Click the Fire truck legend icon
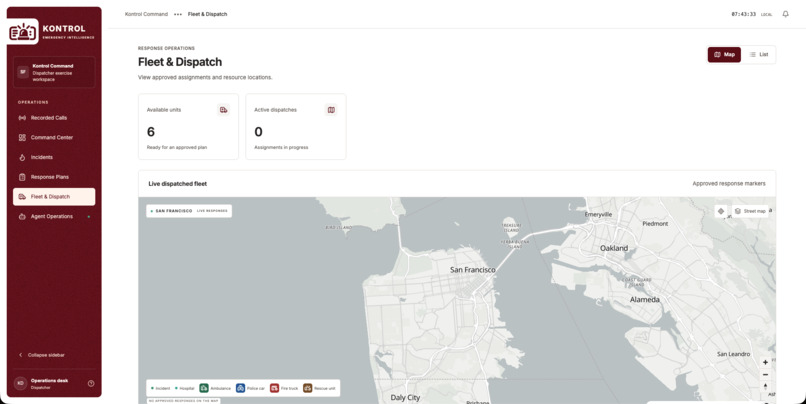This screenshot has width=806, height=404. tap(274, 388)
